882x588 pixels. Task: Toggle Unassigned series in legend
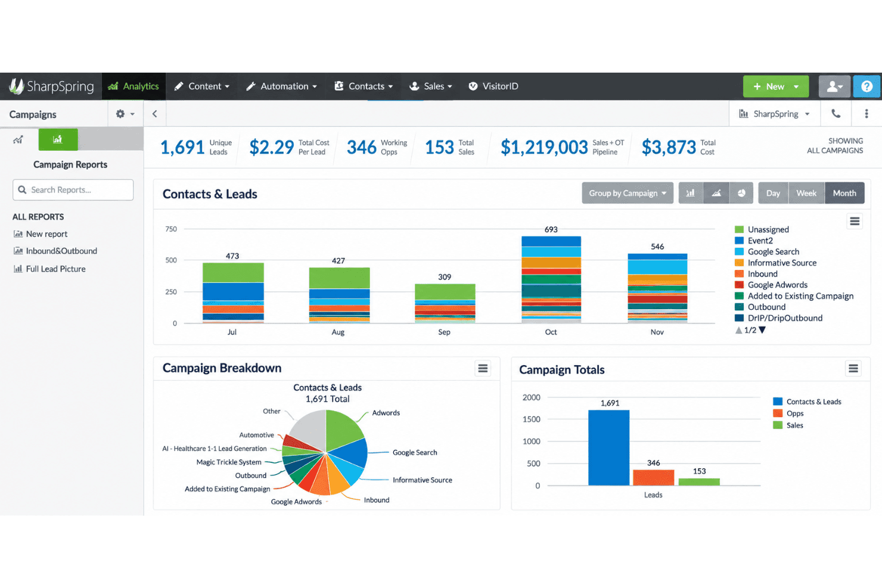pyautogui.click(x=762, y=229)
